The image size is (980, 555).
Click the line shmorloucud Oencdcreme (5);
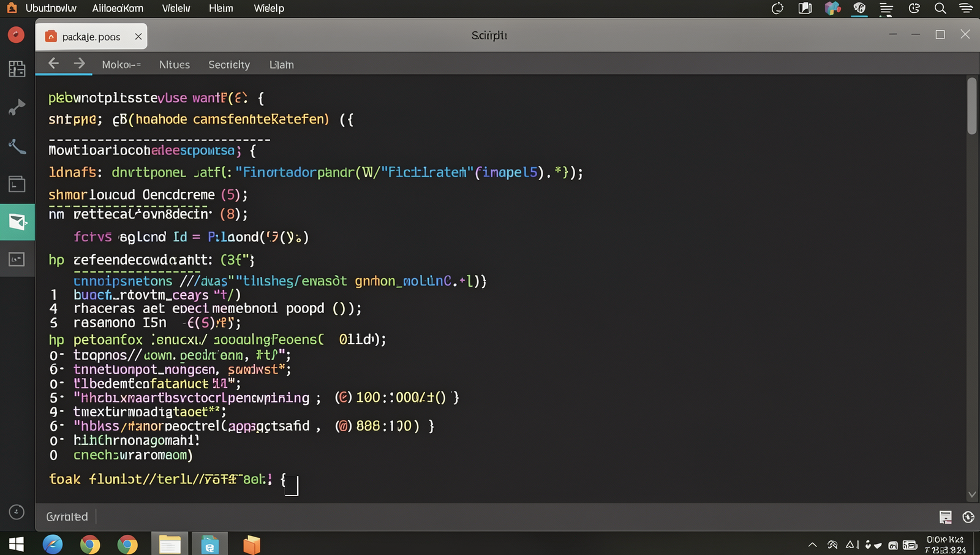(x=148, y=195)
